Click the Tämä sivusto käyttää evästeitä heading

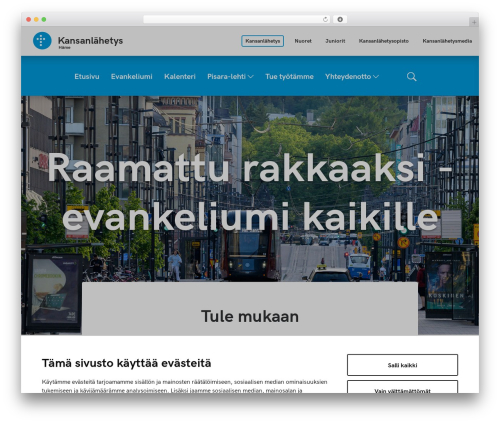click(126, 363)
